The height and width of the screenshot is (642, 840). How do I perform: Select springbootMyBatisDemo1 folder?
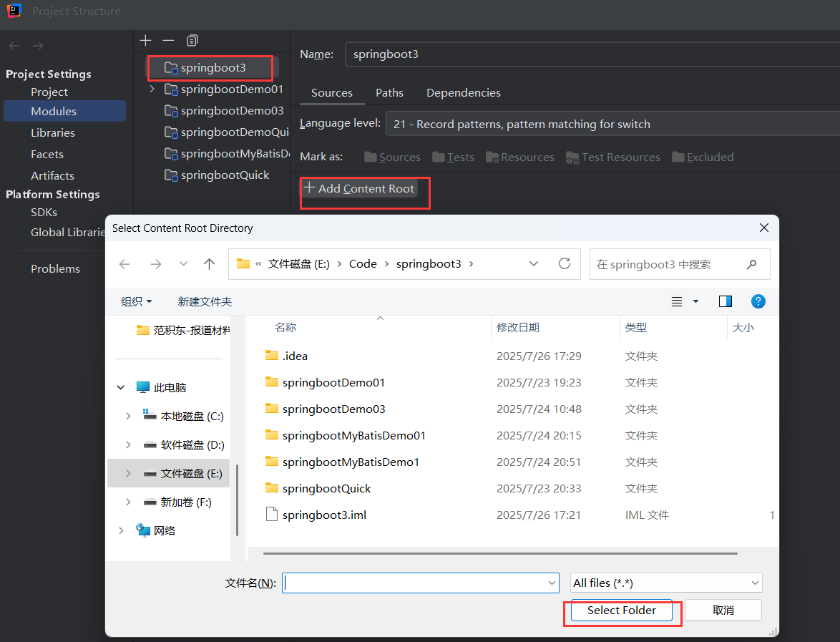point(342,462)
